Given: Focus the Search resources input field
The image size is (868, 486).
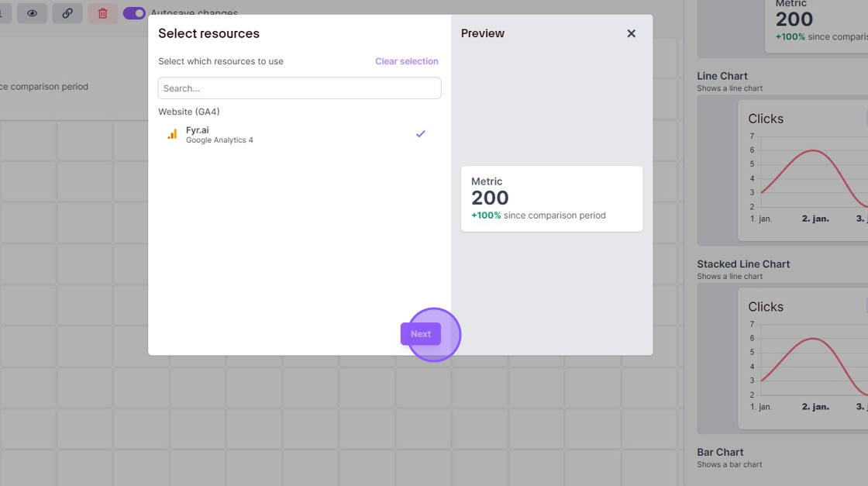Looking at the screenshot, I should [x=299, y=88].
